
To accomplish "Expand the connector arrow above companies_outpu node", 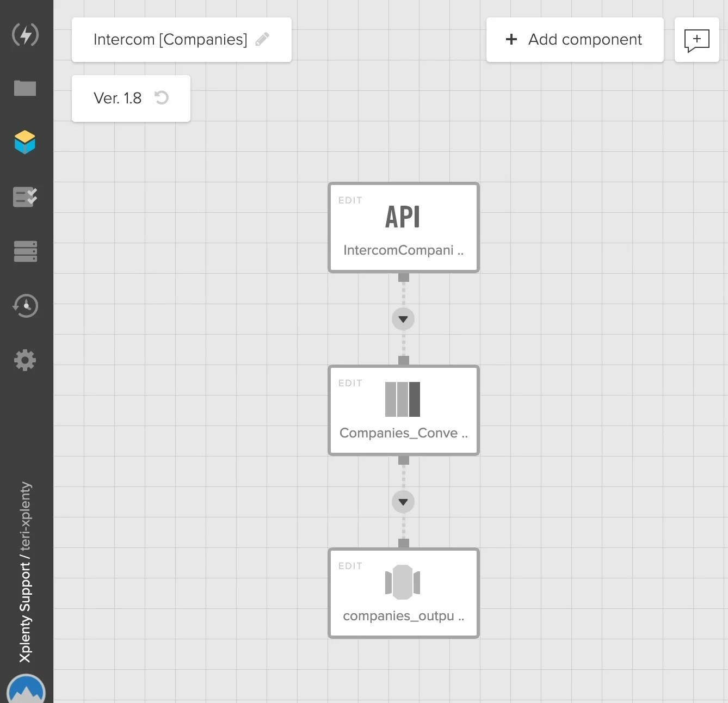I will point(403,502).
